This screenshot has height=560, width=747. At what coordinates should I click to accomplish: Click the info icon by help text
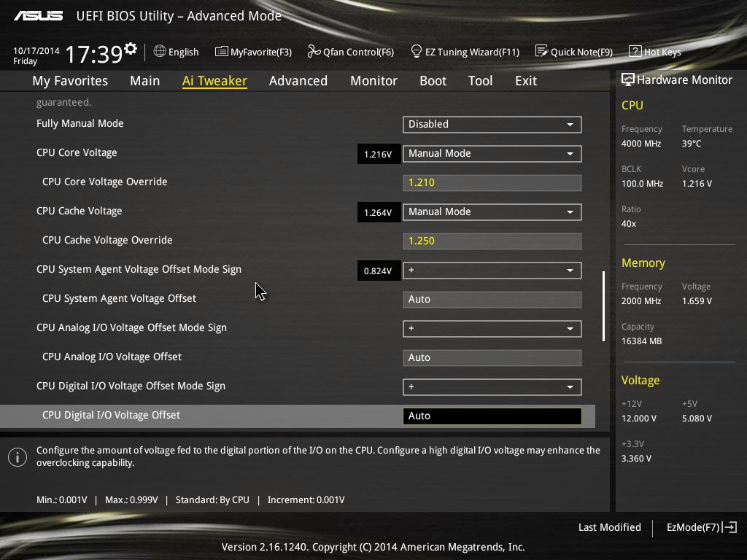point(18,457)
